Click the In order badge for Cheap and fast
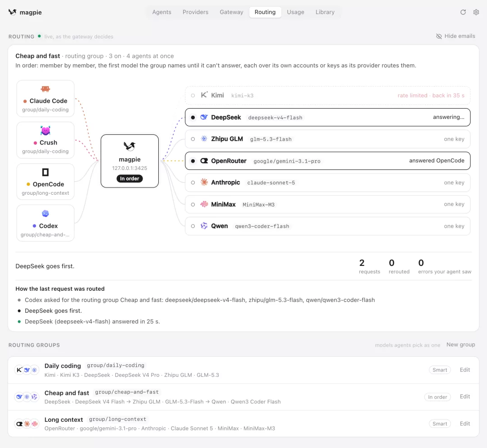Viewport: 487px width, 448px height. click(x=437, y=397)
